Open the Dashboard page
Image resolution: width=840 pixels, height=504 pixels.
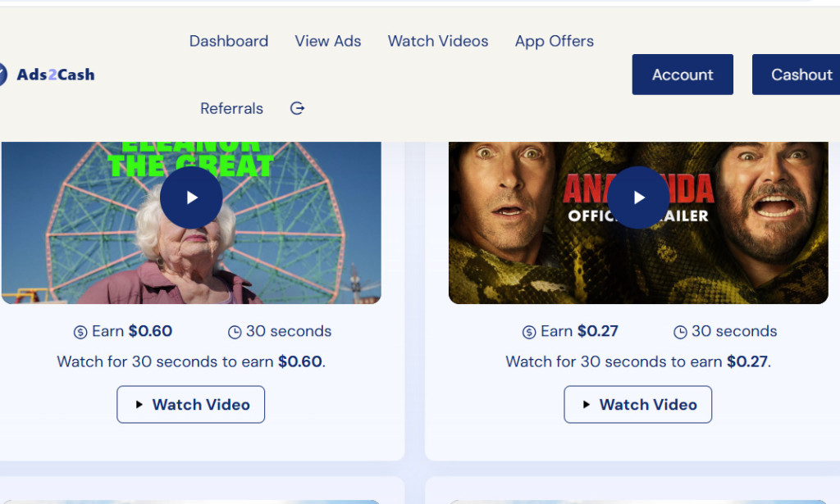228,41
